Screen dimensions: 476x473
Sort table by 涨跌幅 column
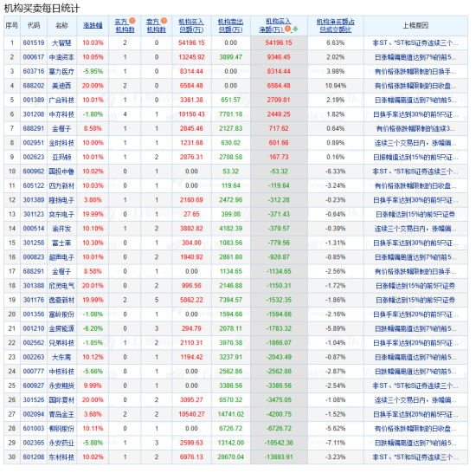click(93, 25)
